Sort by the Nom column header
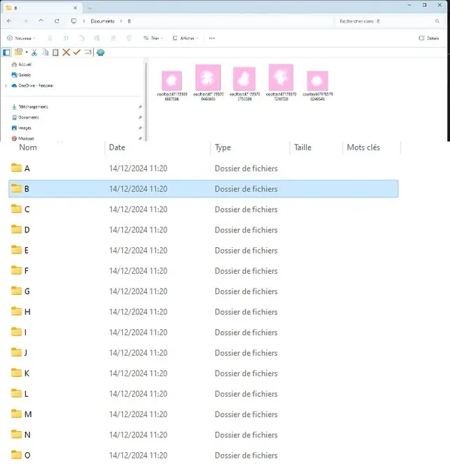The height and width of the screenshot is (476, 450). 28,147
